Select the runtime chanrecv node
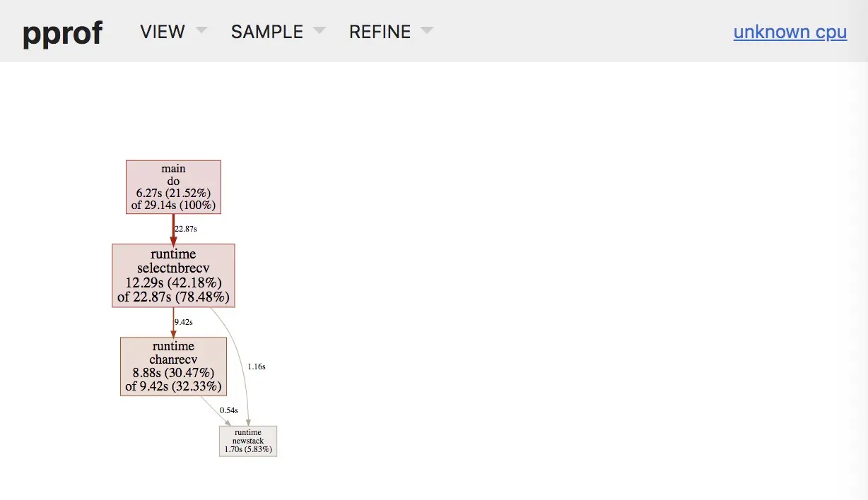This screenshot has width=868, height=500. point(173,366)
